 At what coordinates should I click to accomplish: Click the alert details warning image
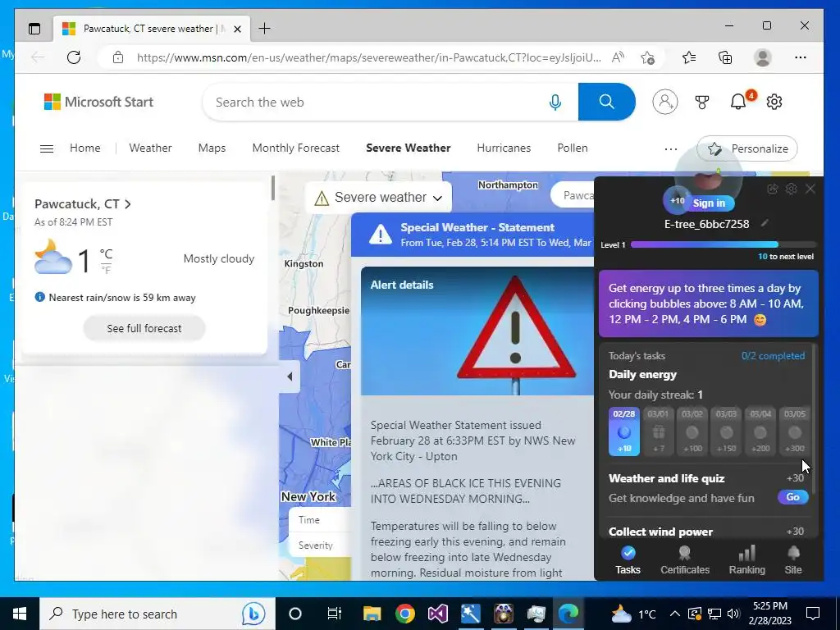[x=477, y=331]
